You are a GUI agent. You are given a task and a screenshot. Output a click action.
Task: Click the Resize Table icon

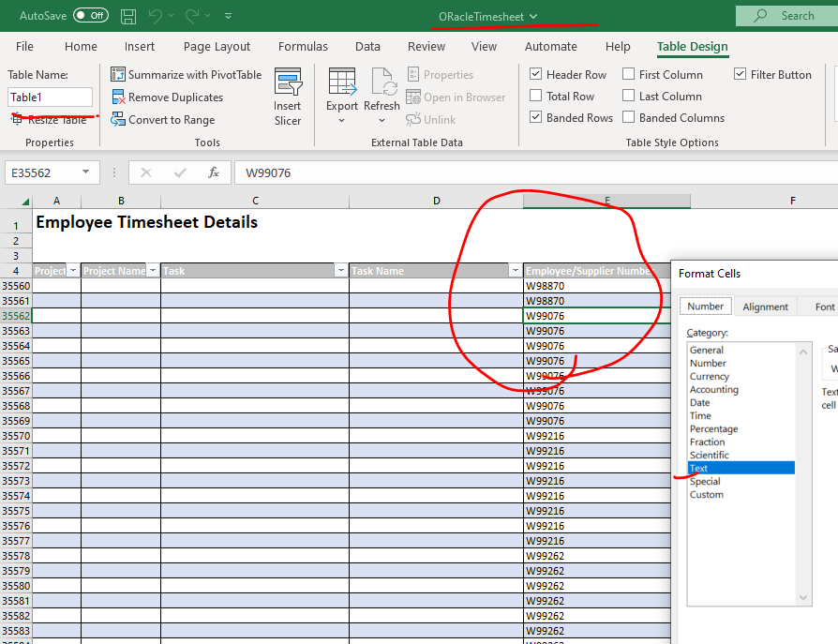17,120
